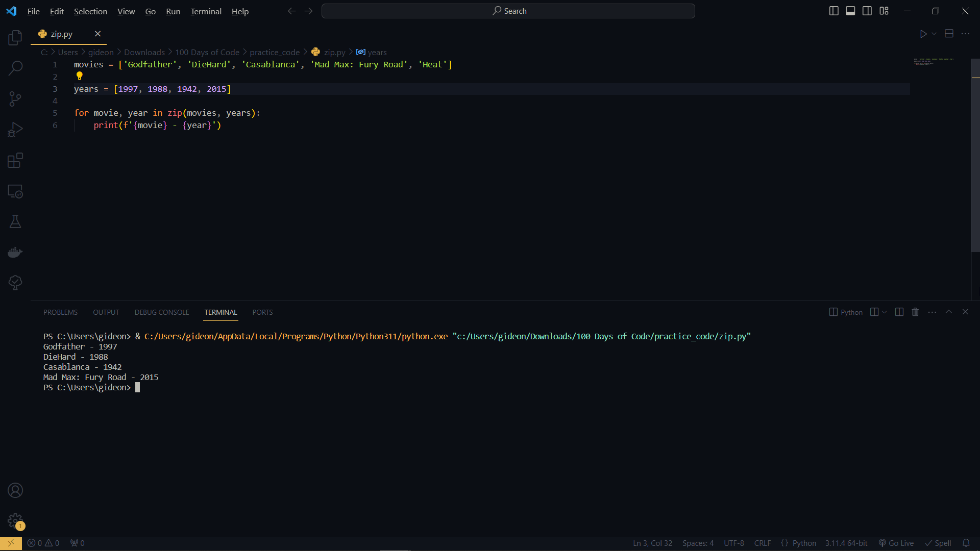Click the Search command center box
980x551 pixels.
tap(508, 11)
